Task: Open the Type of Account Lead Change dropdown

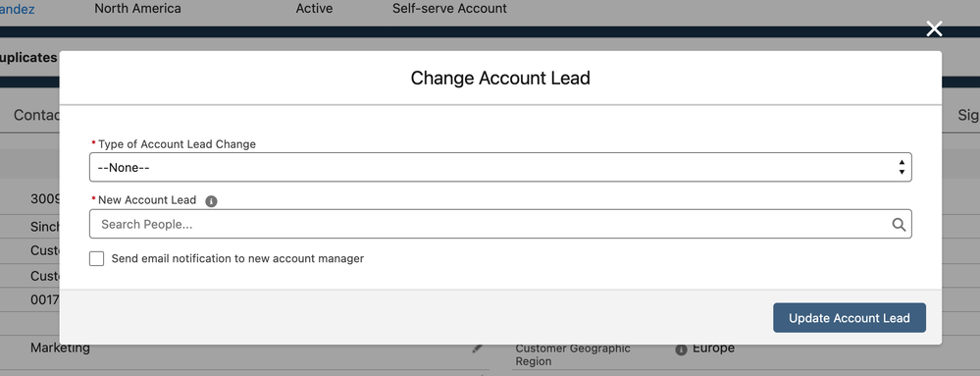Action: 500,167
